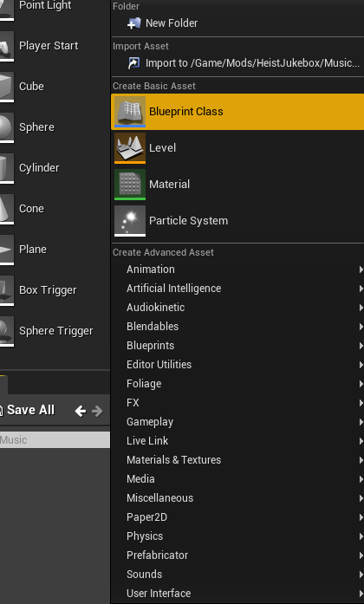Click the Cube shape icon
This screenshot has width=364, height=604.
(7, 87)
